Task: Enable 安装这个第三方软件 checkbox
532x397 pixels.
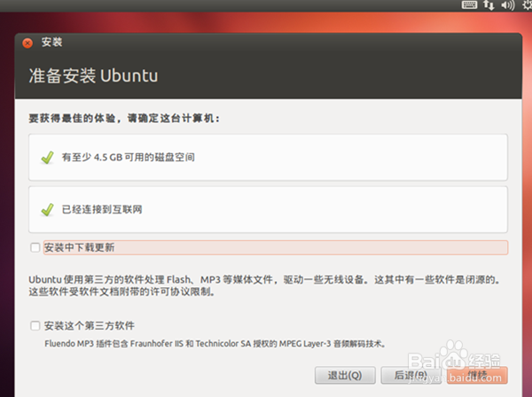Action: click(x=35, y=326)
